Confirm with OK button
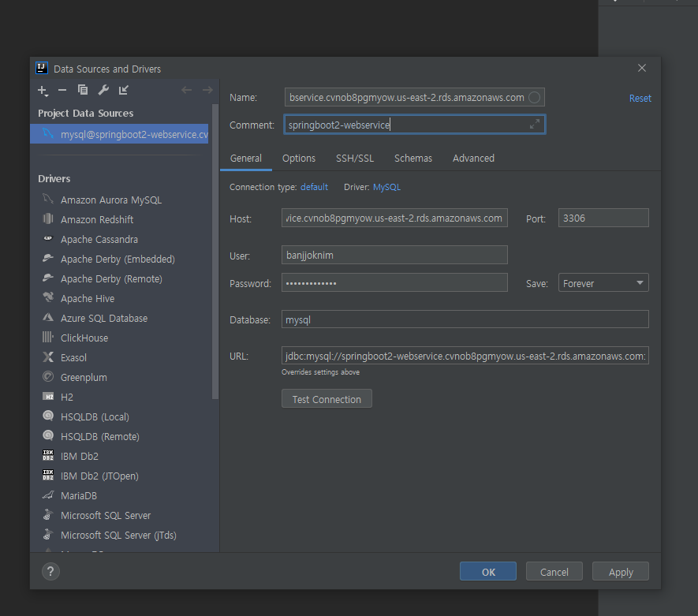Viewport: 698px width, 616px height. pos(488,572)
